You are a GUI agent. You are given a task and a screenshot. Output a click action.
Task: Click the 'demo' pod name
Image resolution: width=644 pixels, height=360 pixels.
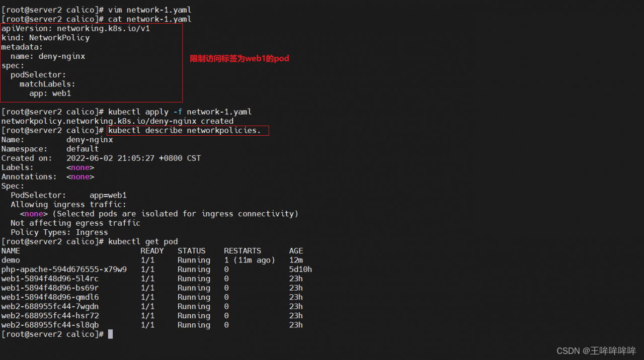pyautogui.click(x=11, y=260)
